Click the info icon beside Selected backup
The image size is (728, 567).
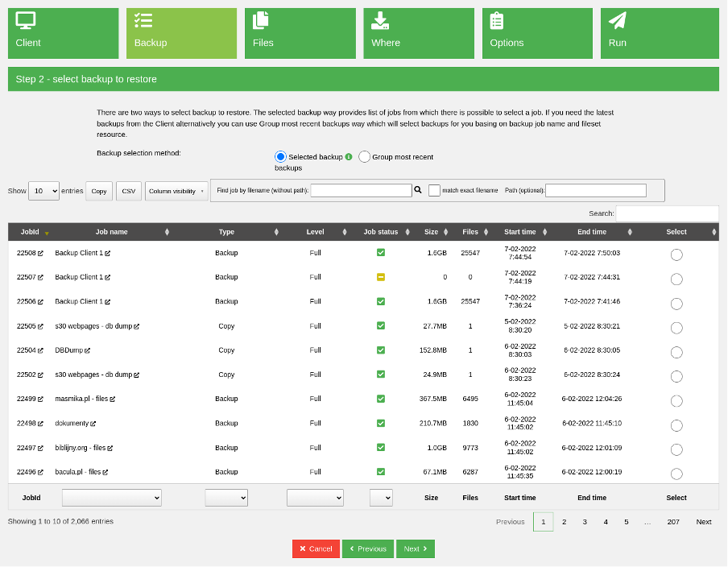(348, 156)
